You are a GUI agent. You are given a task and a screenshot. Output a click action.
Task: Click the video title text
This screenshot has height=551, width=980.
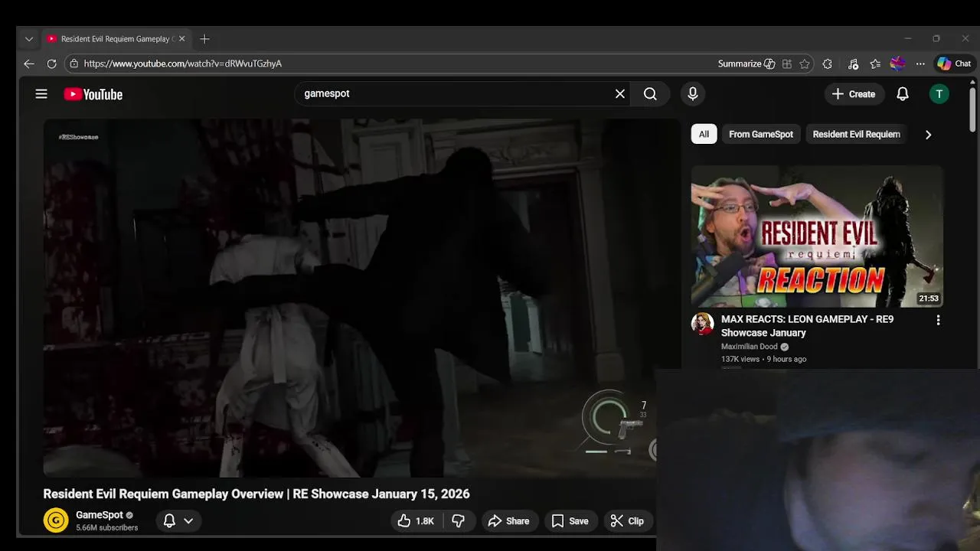(256, 494)
